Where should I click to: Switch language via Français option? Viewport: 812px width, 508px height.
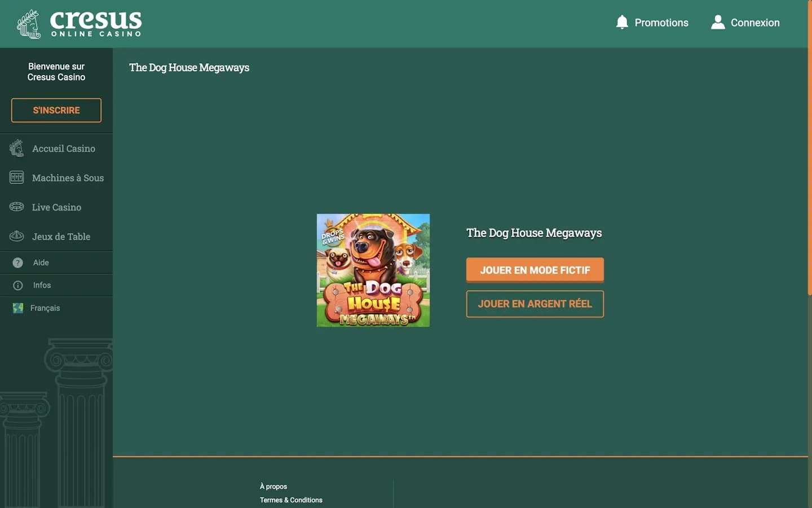pos(45,308)
